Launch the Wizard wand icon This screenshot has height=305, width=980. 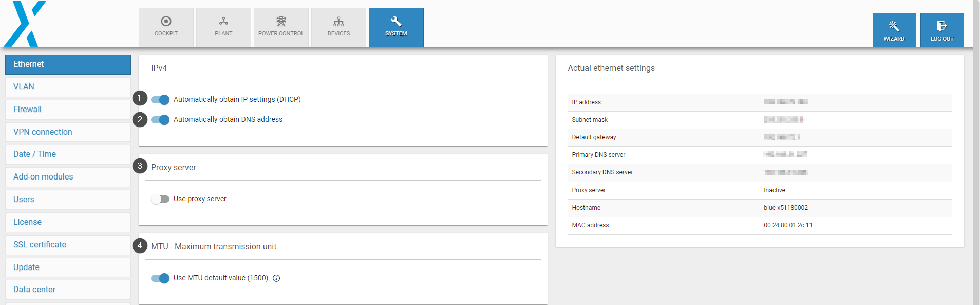pyautogui.click(x=894, y=26)
